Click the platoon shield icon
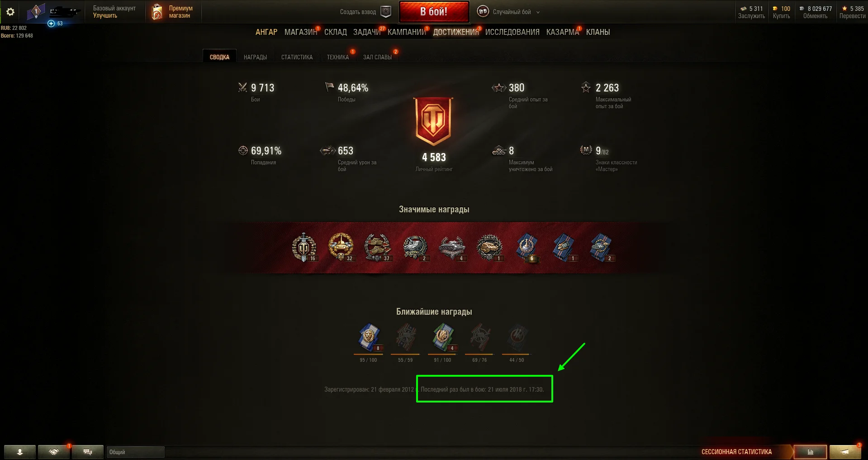 [386, 12]
